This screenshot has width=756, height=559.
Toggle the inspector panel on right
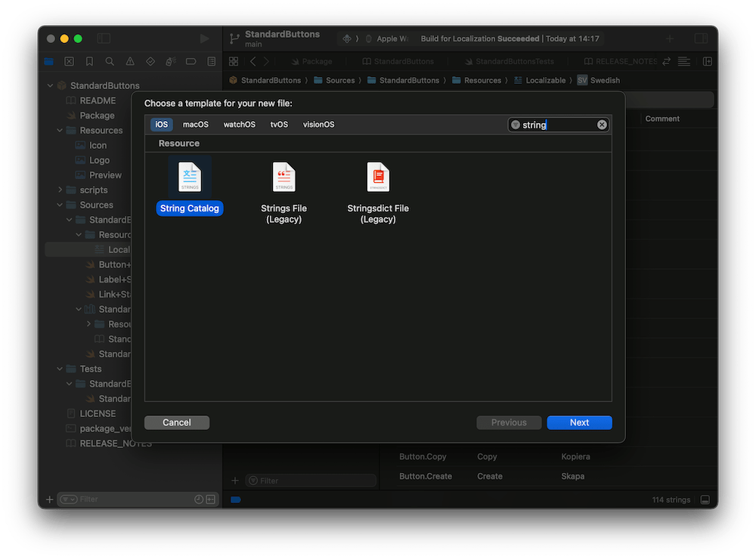(x=701, y=39)
